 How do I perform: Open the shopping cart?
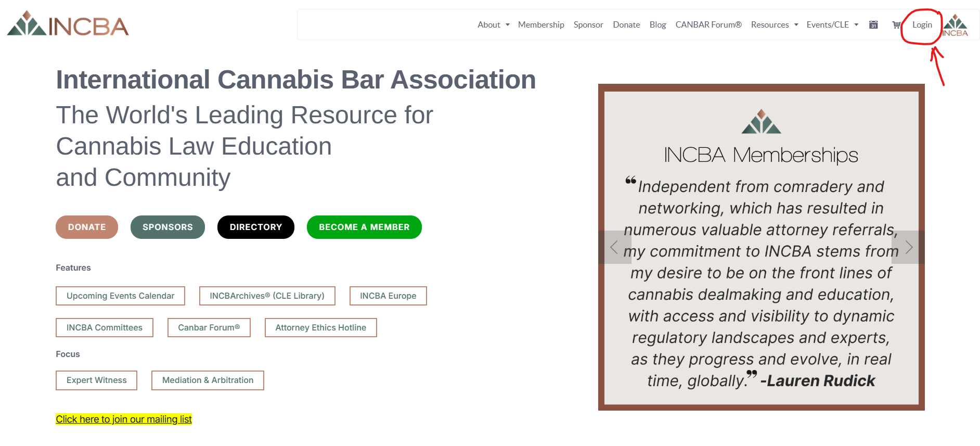(x=896, y=25)
